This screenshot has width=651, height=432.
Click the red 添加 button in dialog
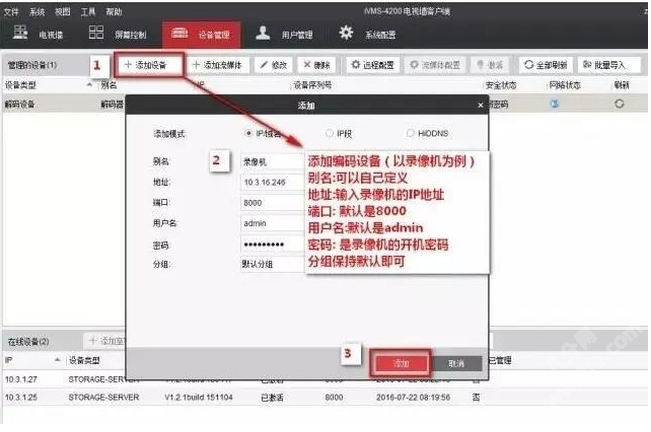(x=402, y=363)
